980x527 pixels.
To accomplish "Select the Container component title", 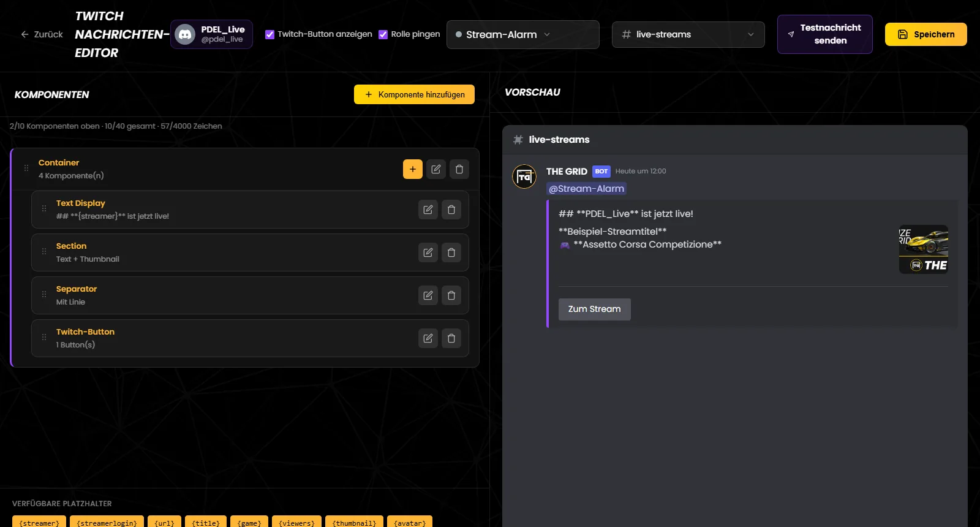I will tap(59, 162).
